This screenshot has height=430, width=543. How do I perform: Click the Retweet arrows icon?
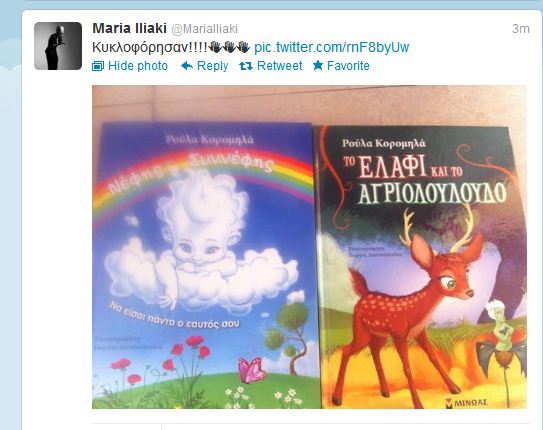pos(246,66)
